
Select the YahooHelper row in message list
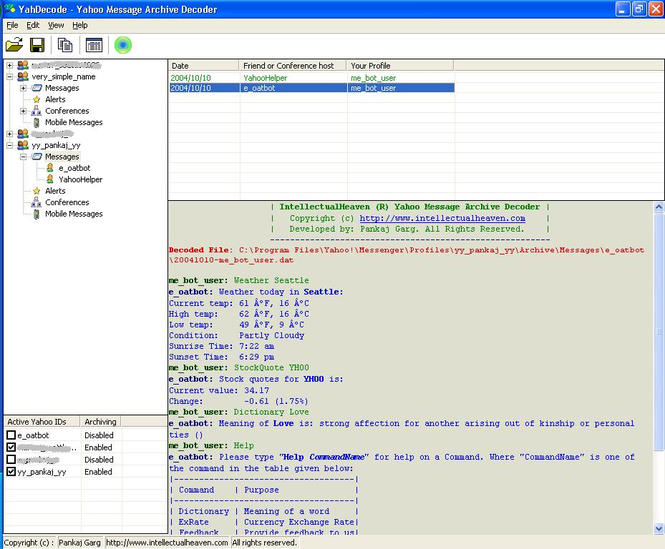pos(312,78)
